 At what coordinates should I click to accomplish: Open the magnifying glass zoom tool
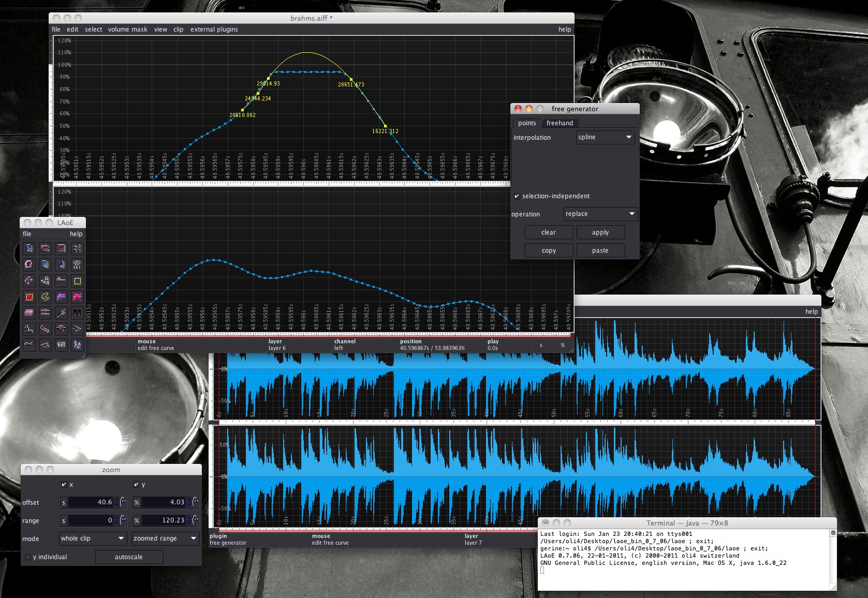click(61, 313)
